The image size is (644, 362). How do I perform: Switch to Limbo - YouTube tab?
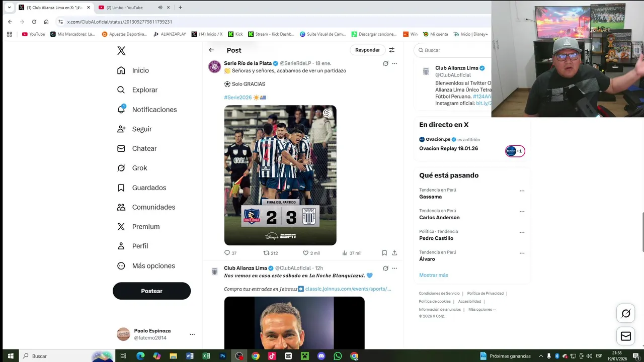pos(124,8)
